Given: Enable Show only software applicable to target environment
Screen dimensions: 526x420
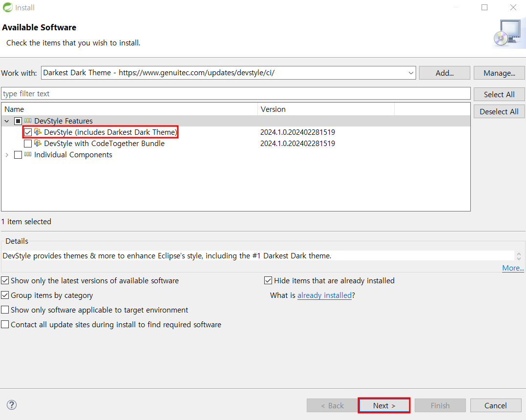Looking at the screenshot, I should [5, 310].
